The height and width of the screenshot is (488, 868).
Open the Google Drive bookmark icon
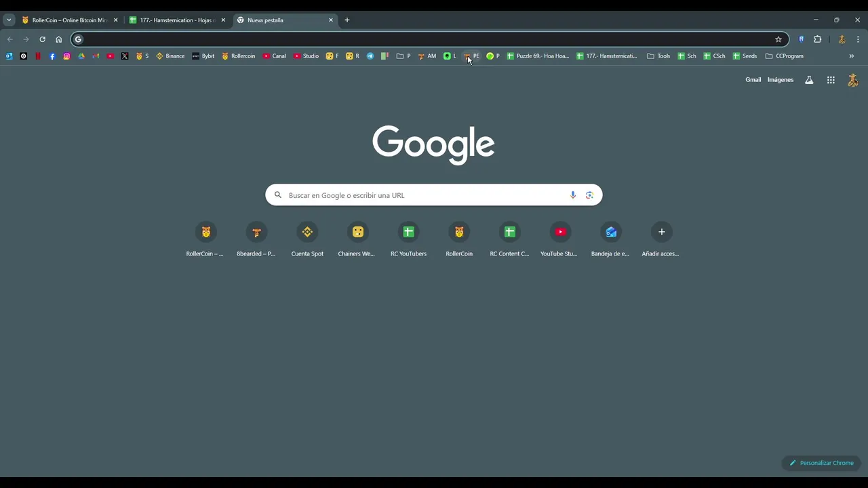81,56
